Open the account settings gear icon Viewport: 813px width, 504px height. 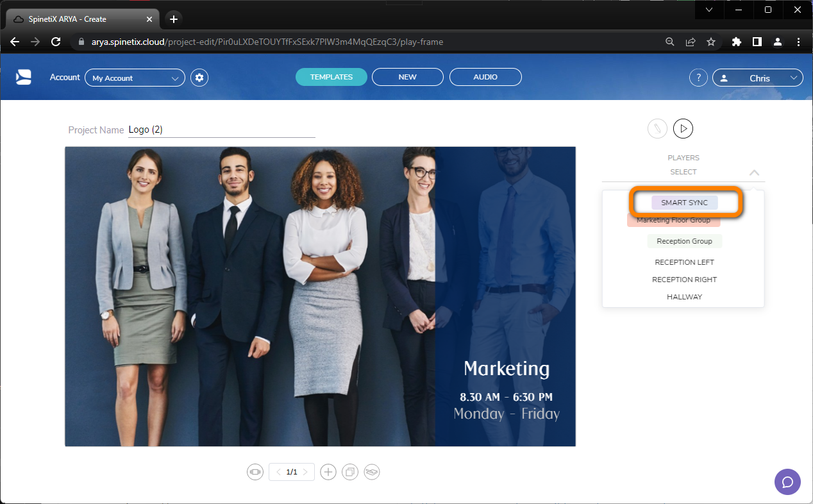(199, 77)
